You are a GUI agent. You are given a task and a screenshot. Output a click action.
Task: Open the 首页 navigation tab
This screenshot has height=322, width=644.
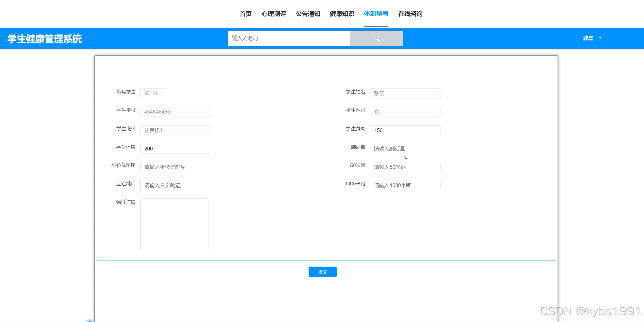(x=246, y=14)
